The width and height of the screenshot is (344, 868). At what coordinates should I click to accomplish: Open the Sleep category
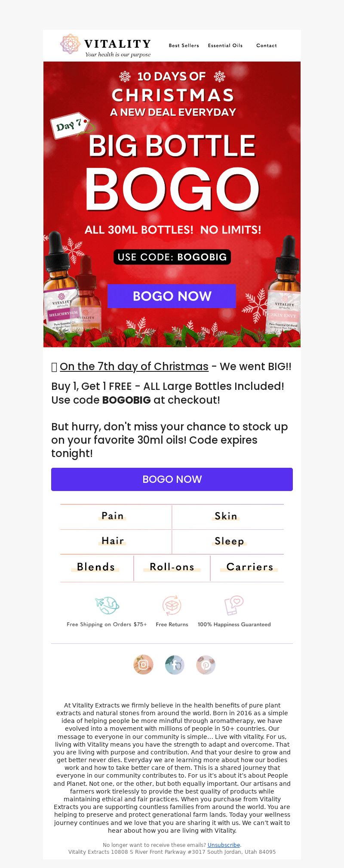click(229, 541)
